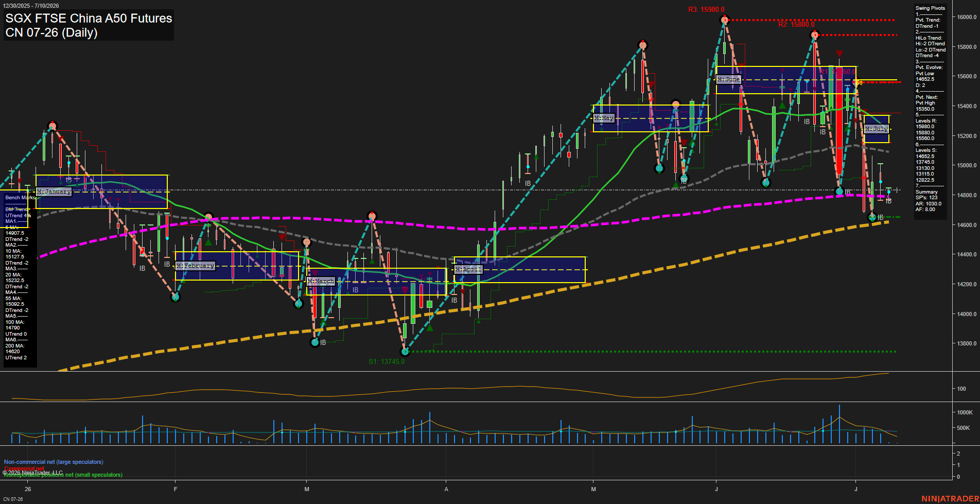
Task: Click the 200 MA: value 14620
Action: click(12, 352)
